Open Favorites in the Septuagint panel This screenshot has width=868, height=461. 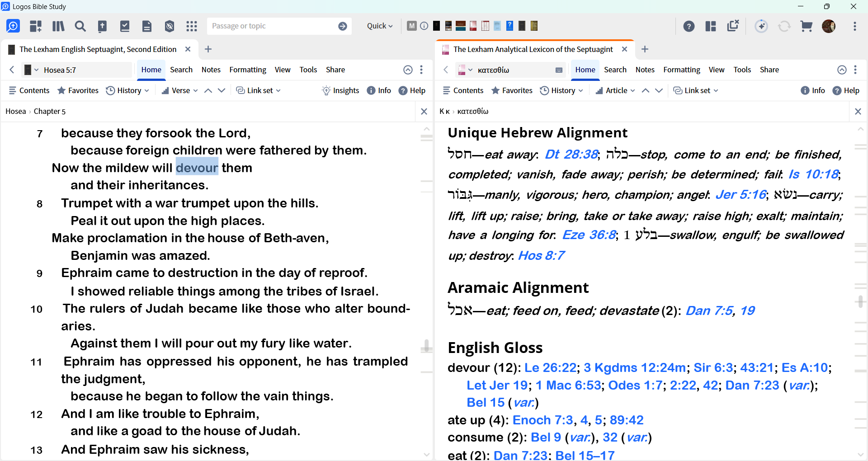78,90
